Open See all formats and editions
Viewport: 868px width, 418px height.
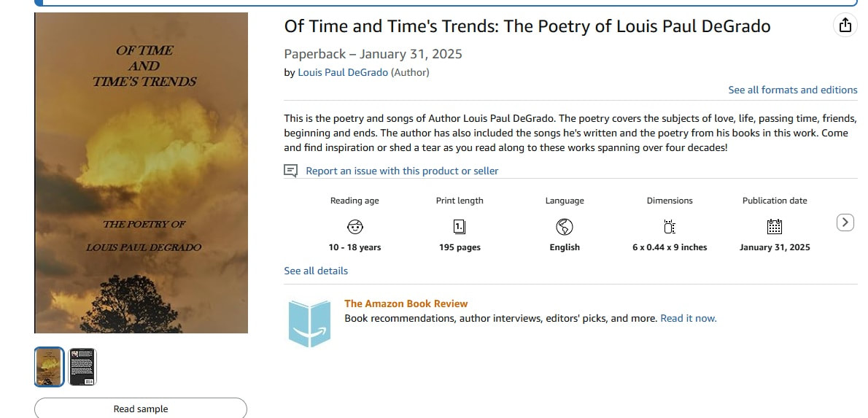(x=793, y=90)
